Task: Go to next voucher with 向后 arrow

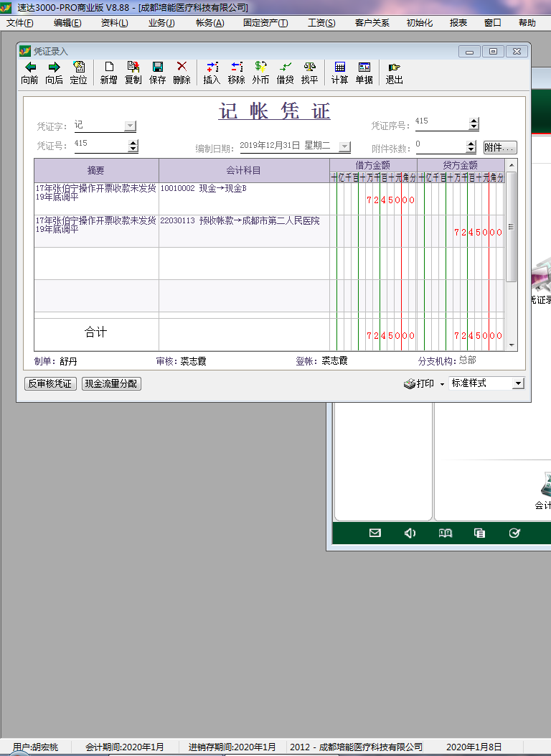Action: point(54,73)
